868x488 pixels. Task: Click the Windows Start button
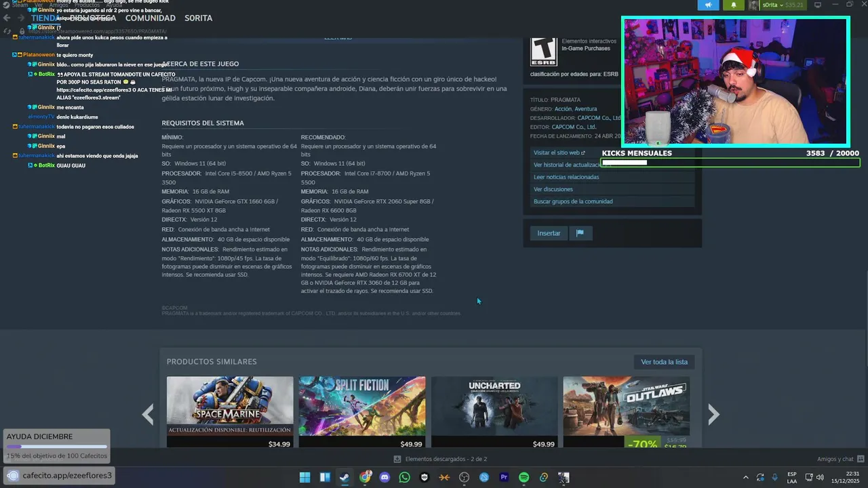point(305,477)
